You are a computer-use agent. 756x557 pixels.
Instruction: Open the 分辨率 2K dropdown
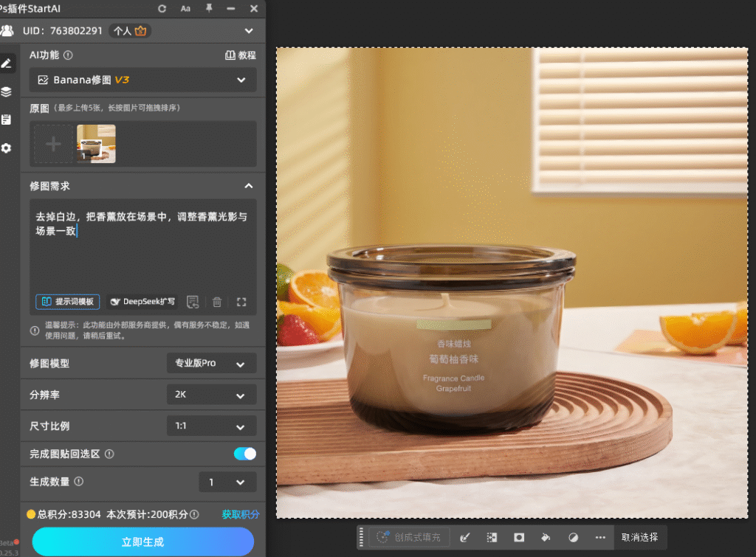tap(211, 395)
